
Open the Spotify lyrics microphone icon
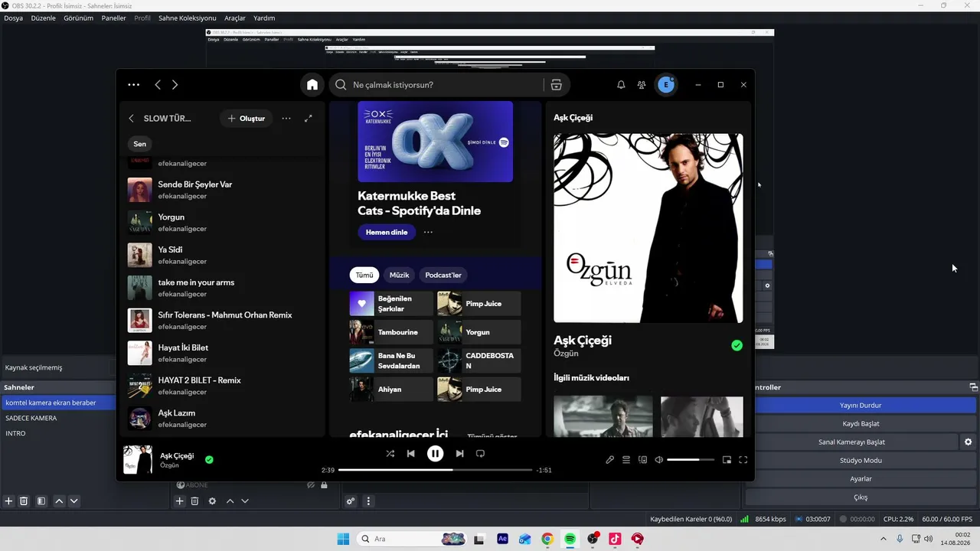pos(609,460)
